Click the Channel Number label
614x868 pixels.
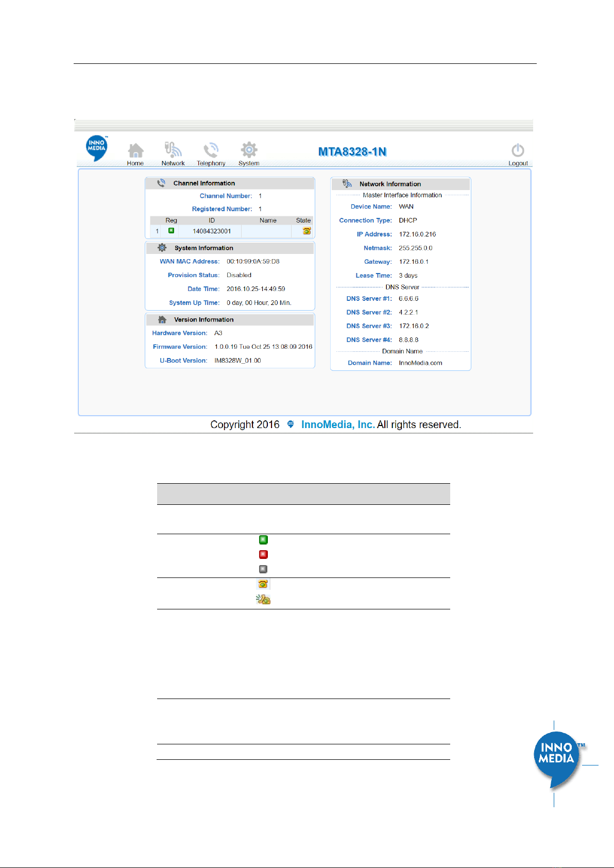(x=226, y=196)
